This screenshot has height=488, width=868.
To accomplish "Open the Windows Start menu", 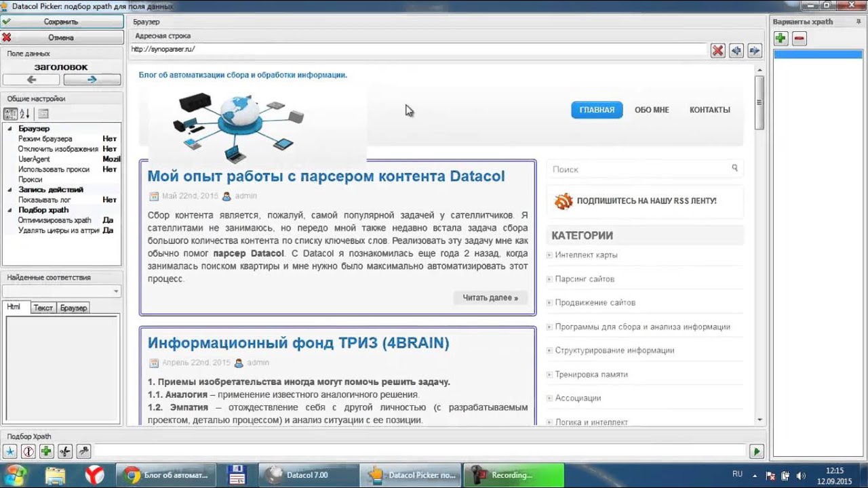I will pyautogui.click(x=15, y=475).
